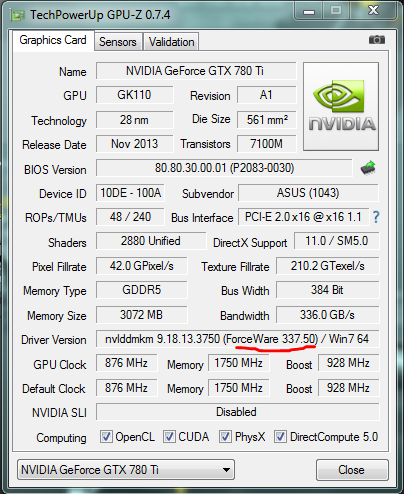Click the BIOS Version value 80.80.30.00.01

coord(224,168)
